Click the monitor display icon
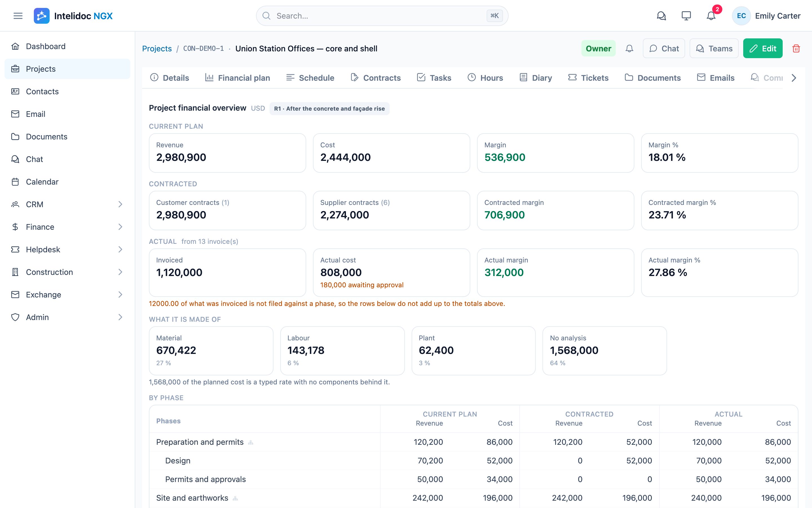Image resolution: width=812 pixels, height=508 pixels. (686, 16)
